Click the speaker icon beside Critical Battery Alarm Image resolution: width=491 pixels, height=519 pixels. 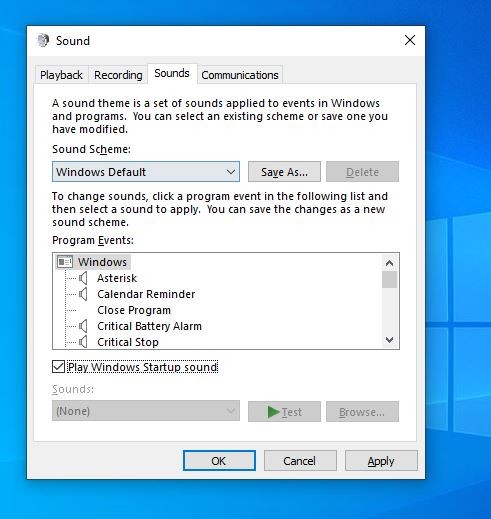[83, 326]
